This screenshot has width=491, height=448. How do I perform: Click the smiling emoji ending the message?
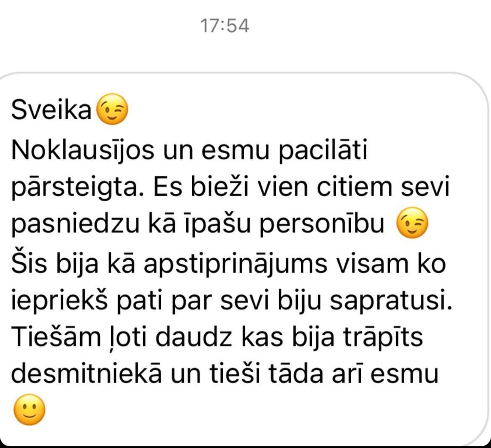click(x=29, y=409)
